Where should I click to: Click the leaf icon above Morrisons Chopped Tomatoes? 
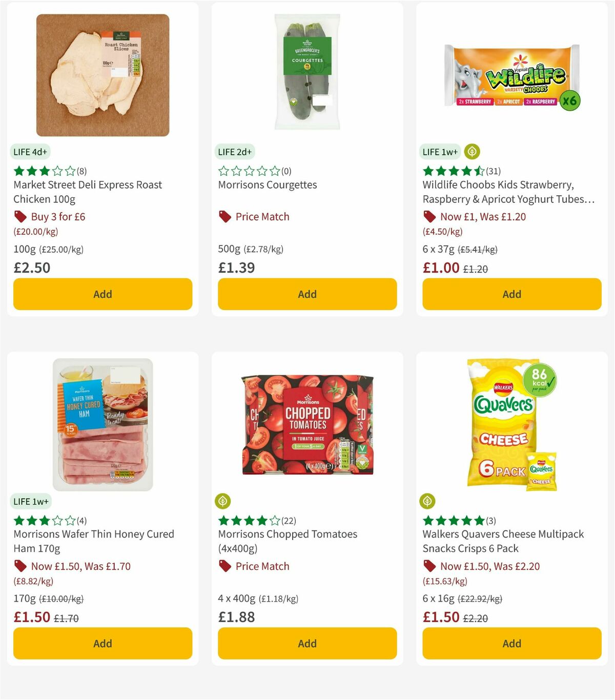pyautogui.click(x=222, y=501)
